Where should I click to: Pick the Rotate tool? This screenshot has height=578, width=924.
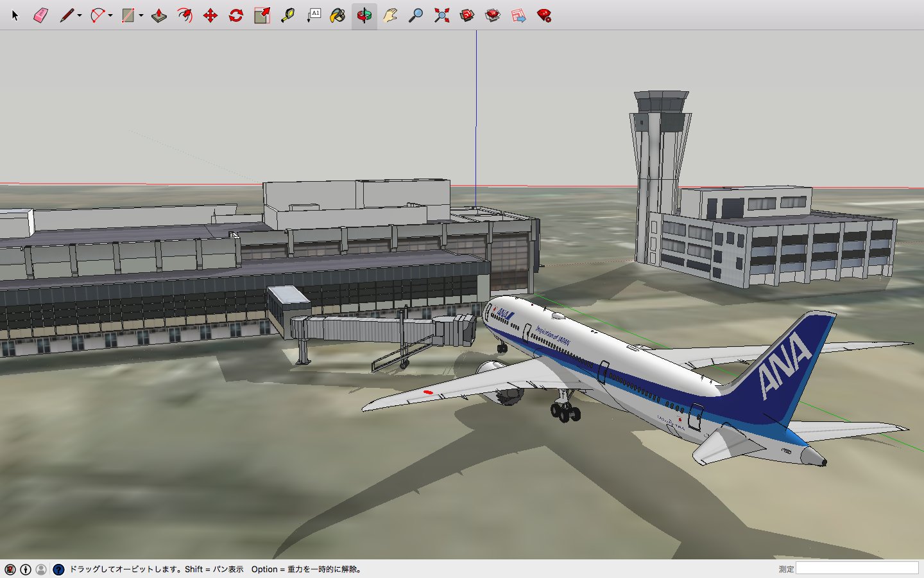[x=236, y=15]
